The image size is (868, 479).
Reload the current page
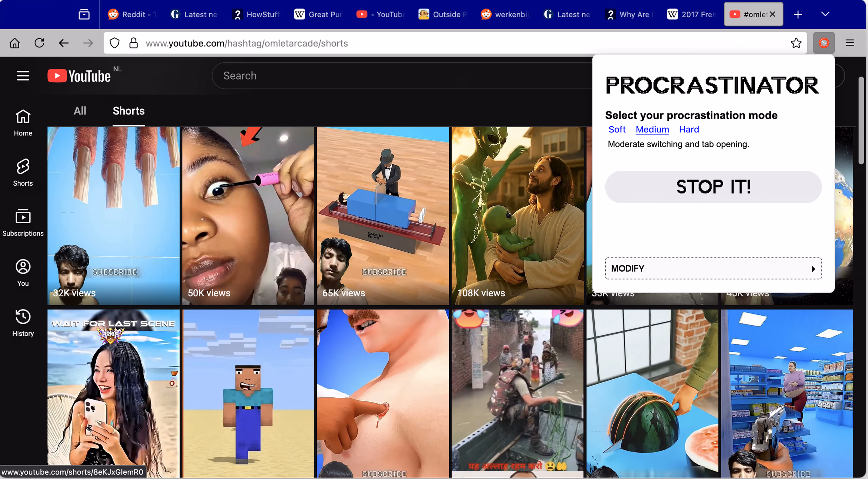39,43
